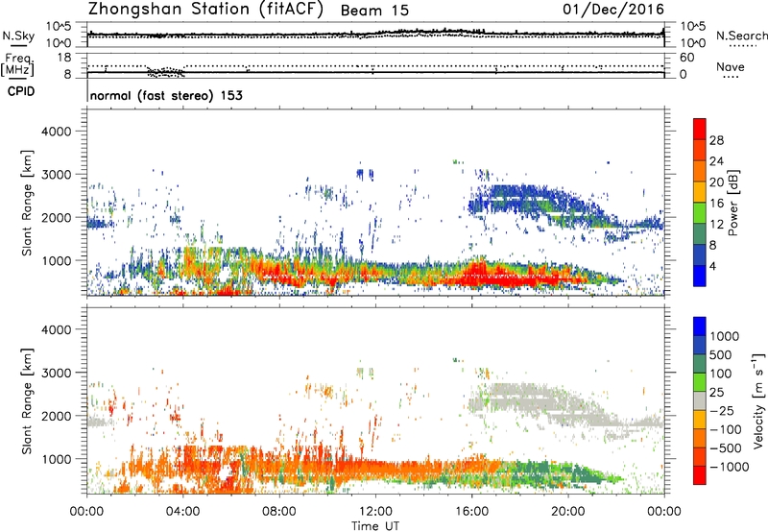Click the "12:00" time tick label
This screenshot has width=768, height=532.
(375, 512)
